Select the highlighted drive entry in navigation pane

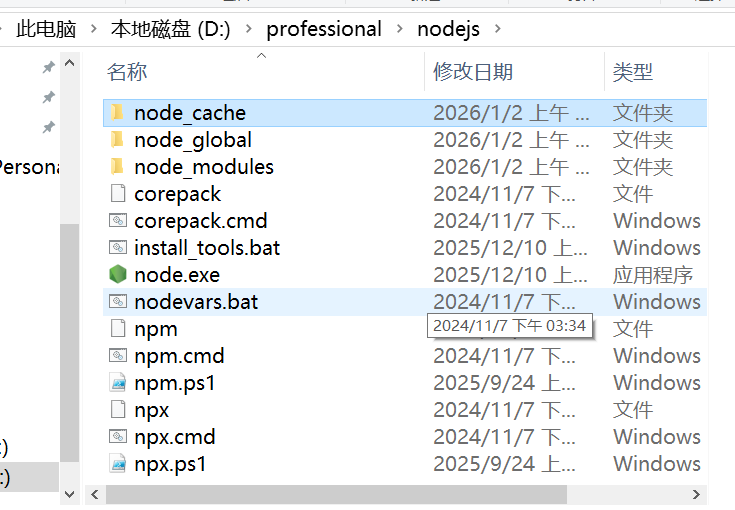[x=29, y=477]
